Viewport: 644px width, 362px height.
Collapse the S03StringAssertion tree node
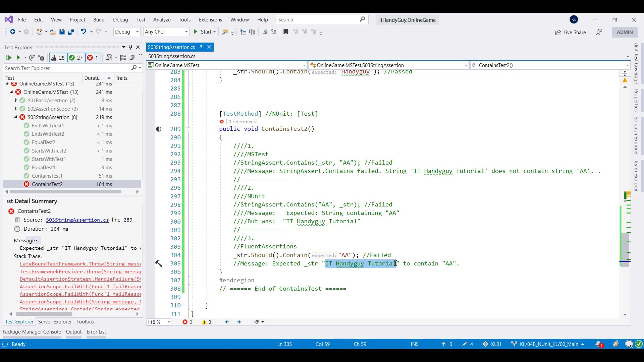point(15,117)
